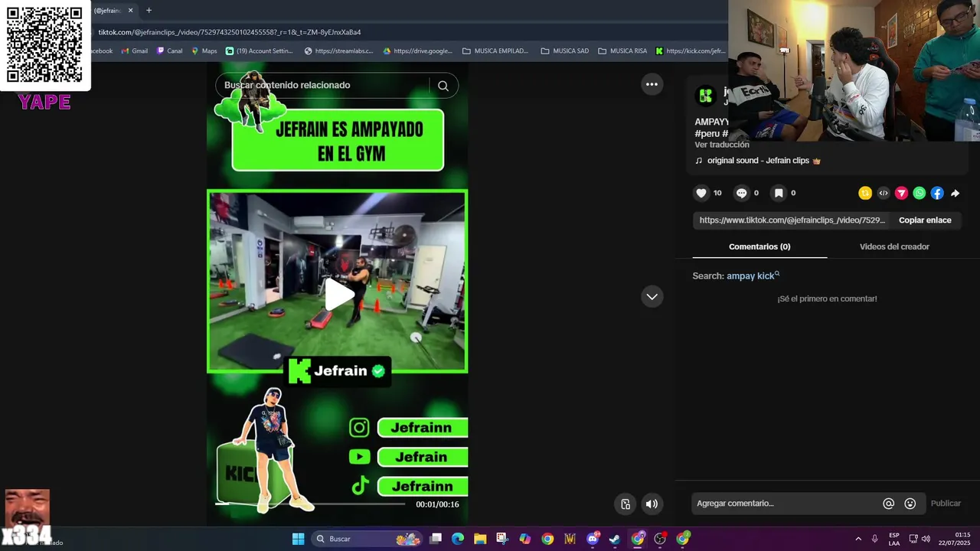Open Discord from taskbar
The height and width of the screenshot is (551, 980).
[593, 539]
